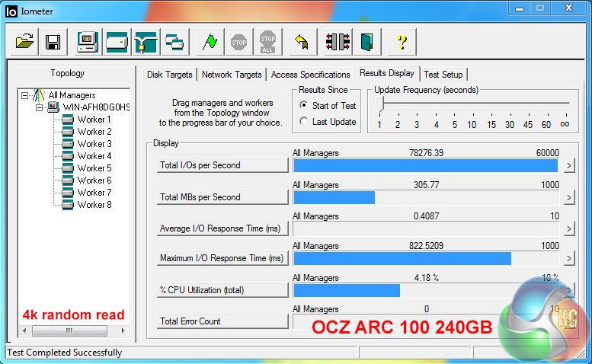Image resolution: width=592 pixels, height=364 pixels.
Task: Click Iometer title bar logo
Action: [x=11, y=11]
